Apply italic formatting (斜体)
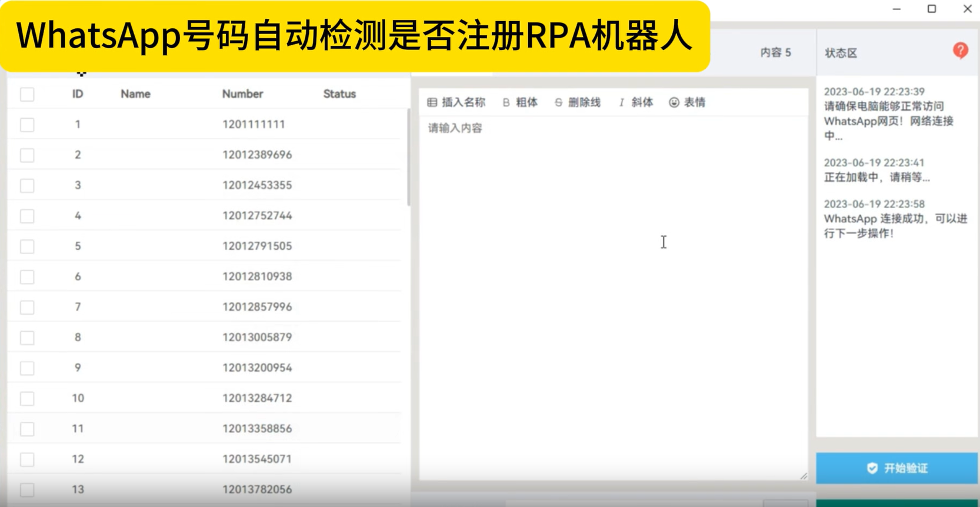 click(x=635, y=102)
